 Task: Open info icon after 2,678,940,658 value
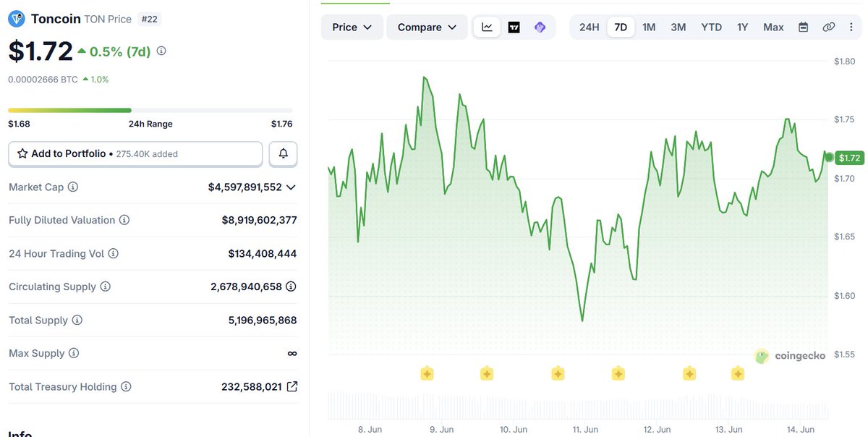point(291,287)
